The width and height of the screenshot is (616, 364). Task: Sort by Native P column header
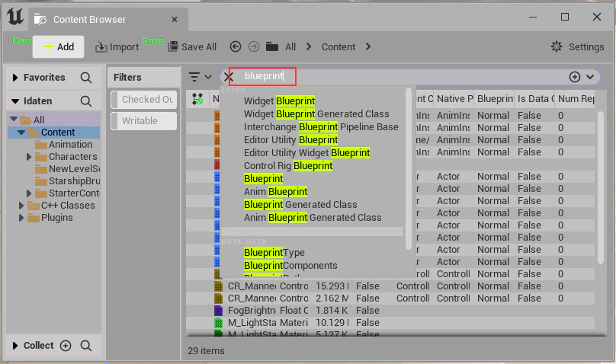(x=454, y=99)
